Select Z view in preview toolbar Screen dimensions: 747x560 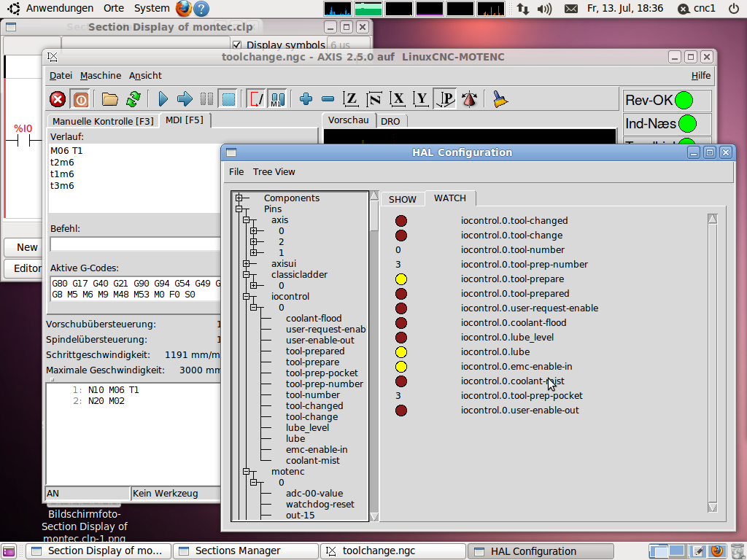351,99
